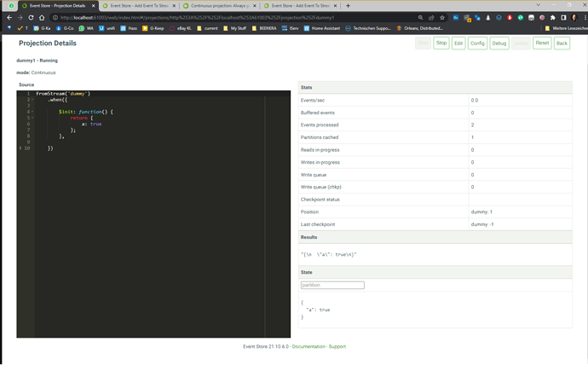
Task: Open the pinned green tab at far left
Action: pos(11,6)
